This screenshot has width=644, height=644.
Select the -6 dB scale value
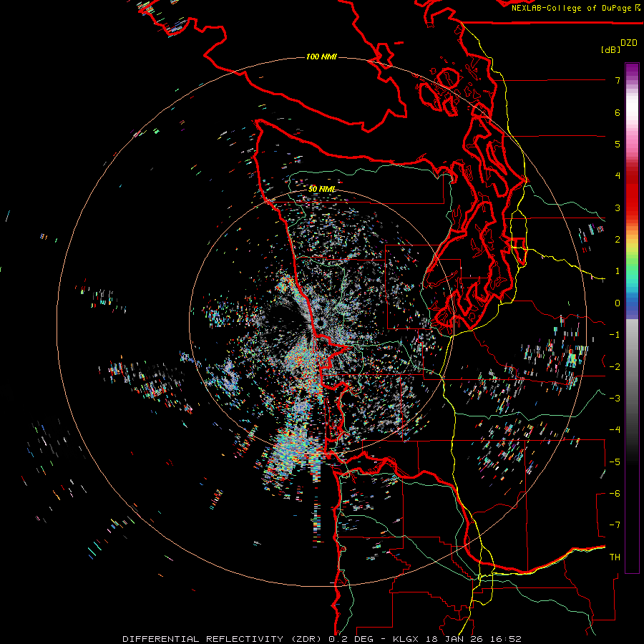[615, 493]
